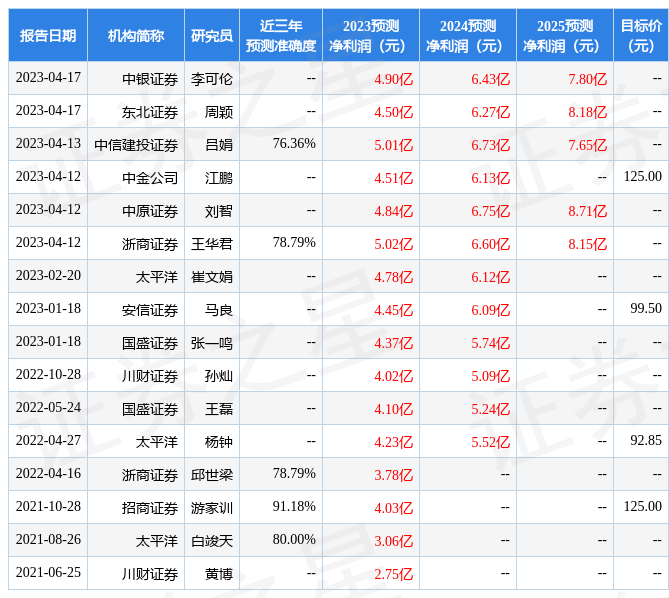Click 中信建投证券 in the institution column
Image resolution: width=669 pixels, height=598 pixels.
(136, 145)
